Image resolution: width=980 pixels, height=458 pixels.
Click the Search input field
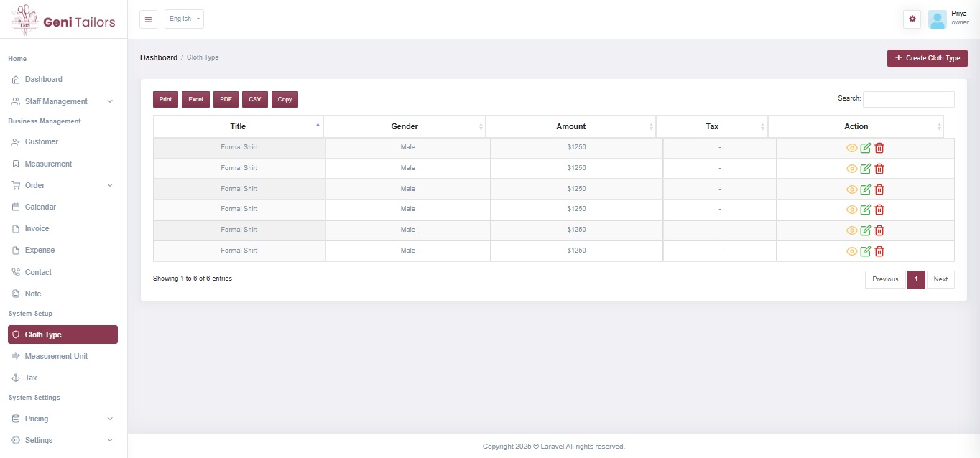908,100
